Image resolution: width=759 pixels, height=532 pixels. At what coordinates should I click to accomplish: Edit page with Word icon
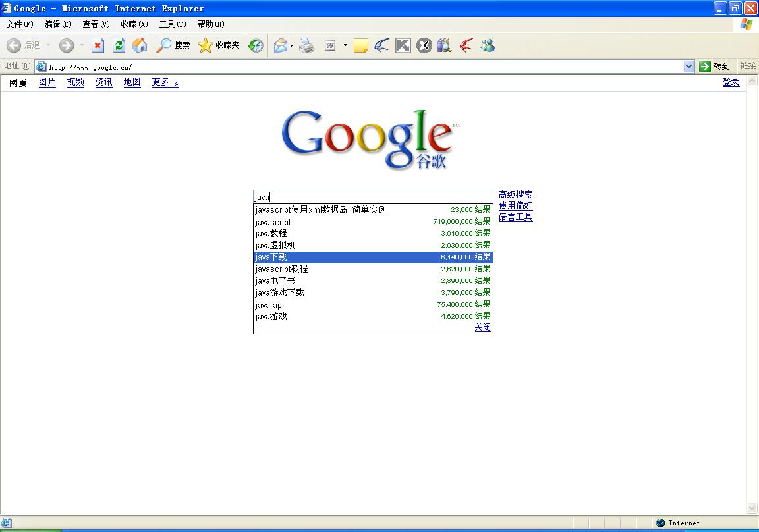pos(330,45)
